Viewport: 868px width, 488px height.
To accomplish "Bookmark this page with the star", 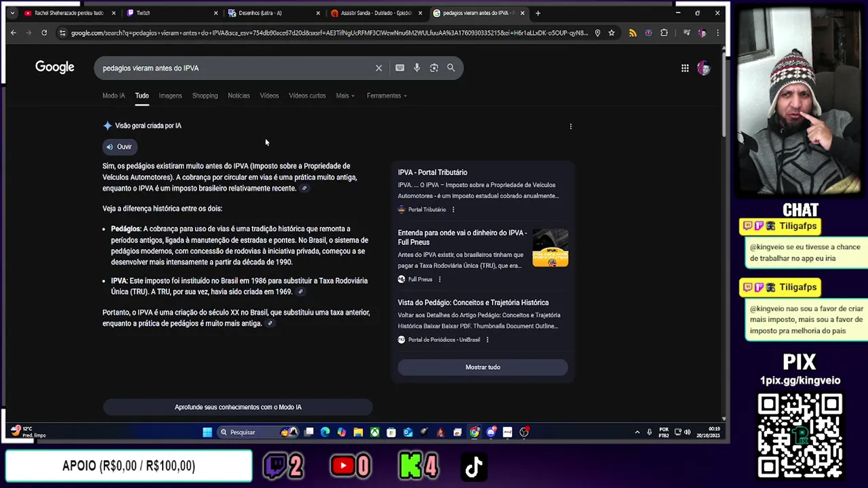I will point(611,33).
